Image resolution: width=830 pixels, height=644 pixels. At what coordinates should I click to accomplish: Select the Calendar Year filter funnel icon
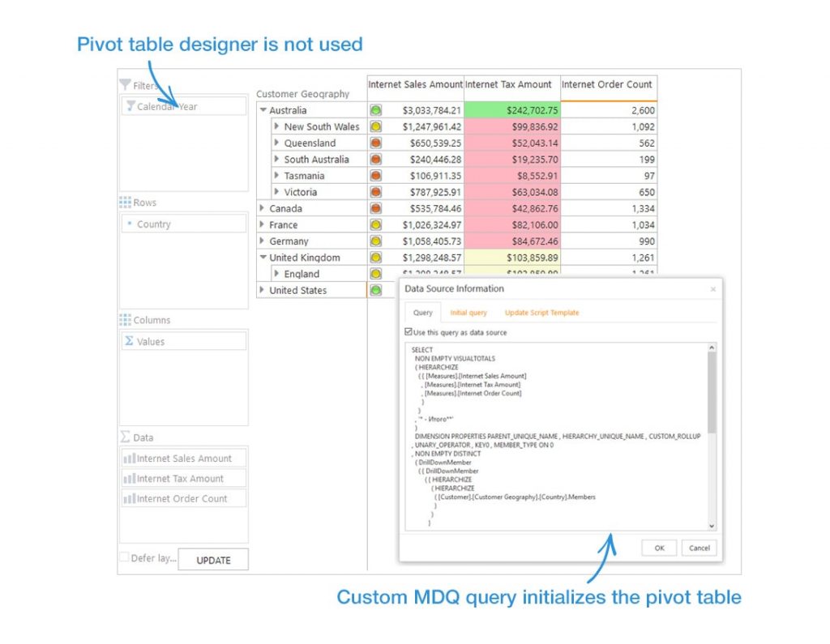(132, 105)
